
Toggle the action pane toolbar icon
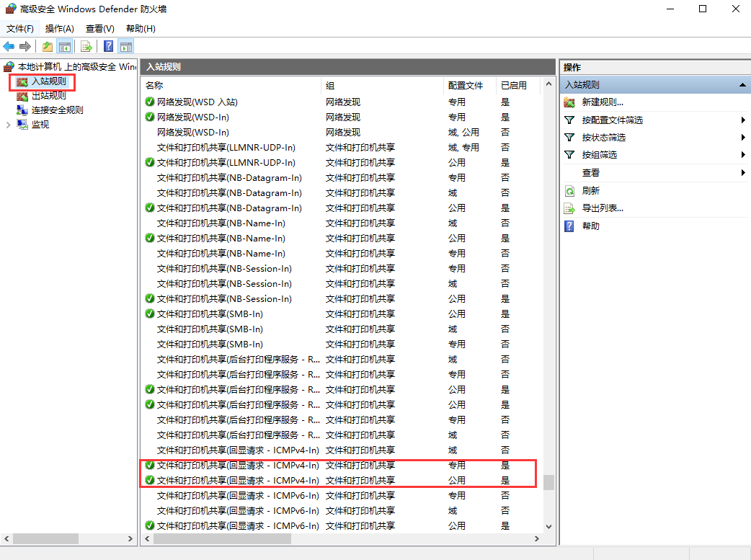tap(126, 46)
